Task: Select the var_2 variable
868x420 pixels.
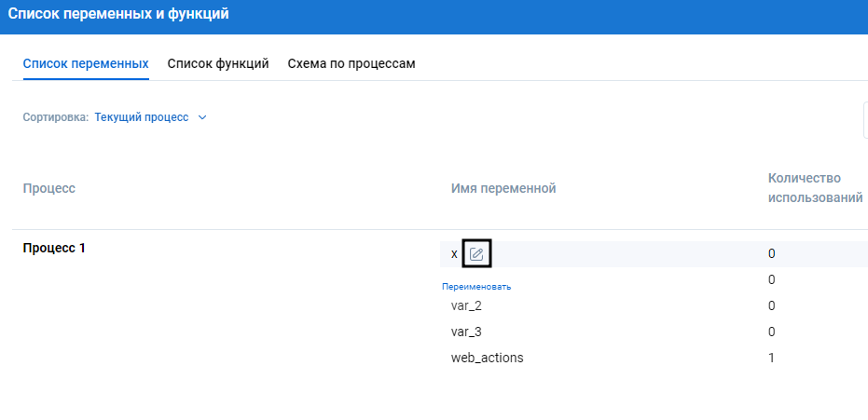Action: (466, 305)
